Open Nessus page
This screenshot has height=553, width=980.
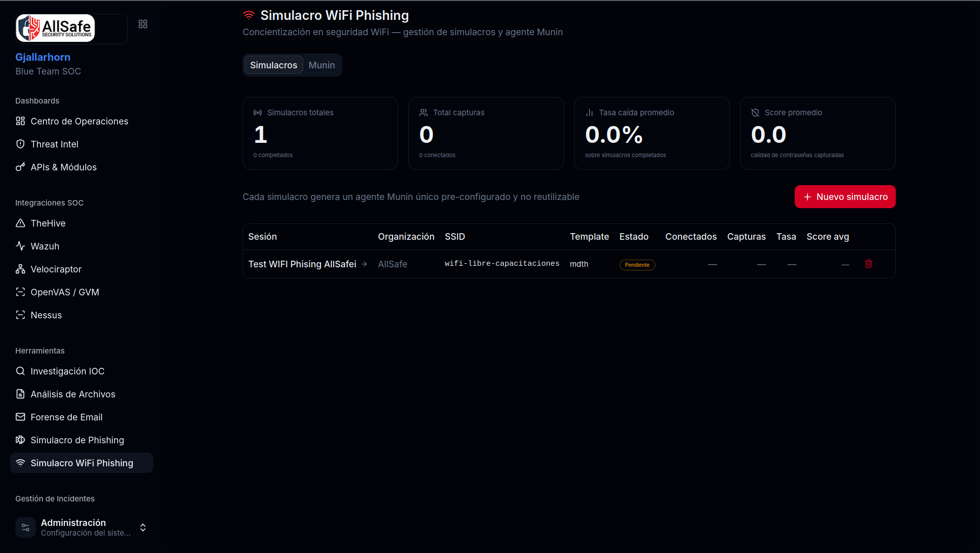click(x=82, y=315)
